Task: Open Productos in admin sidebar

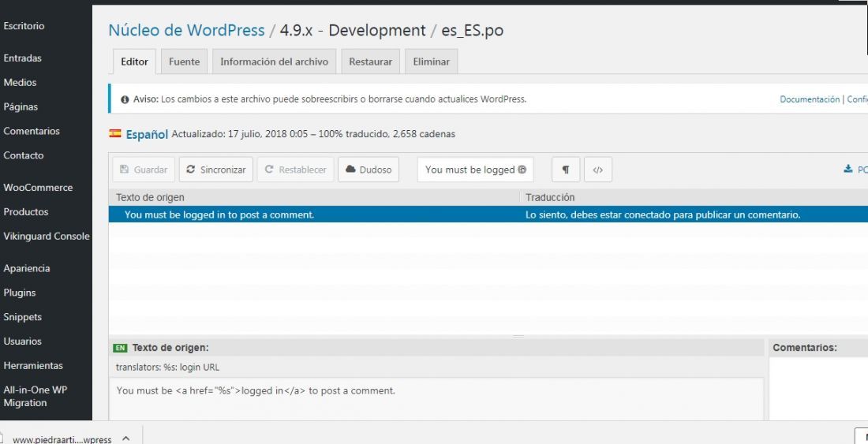Action: [x=25, y=212]
